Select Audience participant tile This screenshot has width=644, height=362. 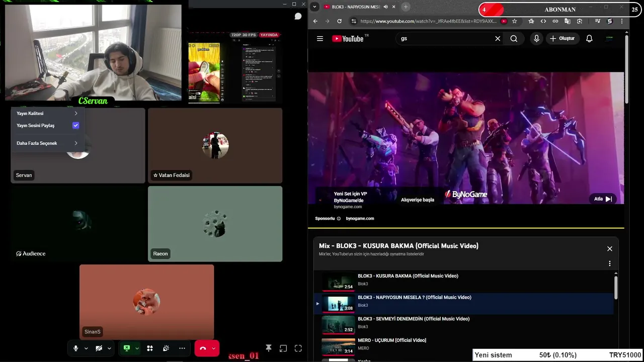(x=78, y=224)
